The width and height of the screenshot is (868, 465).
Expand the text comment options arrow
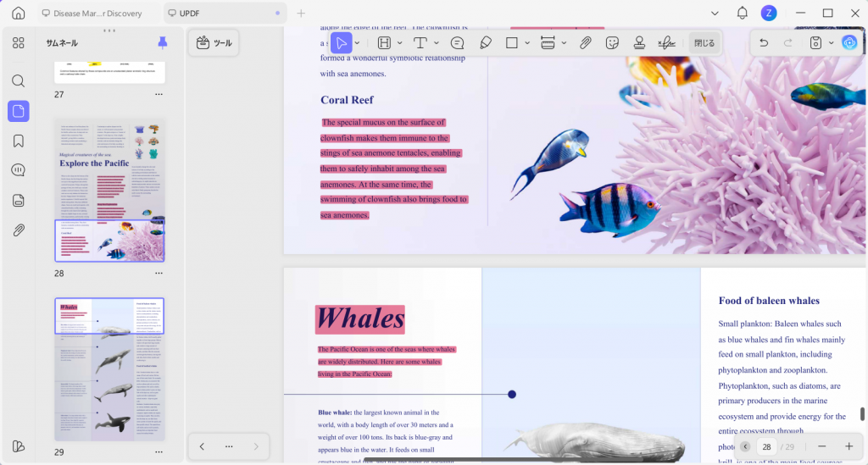click(x=437, y=42)
